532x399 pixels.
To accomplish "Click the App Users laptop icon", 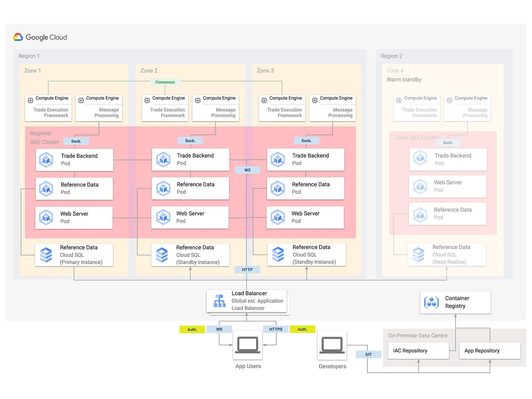I will coord(248,345).
